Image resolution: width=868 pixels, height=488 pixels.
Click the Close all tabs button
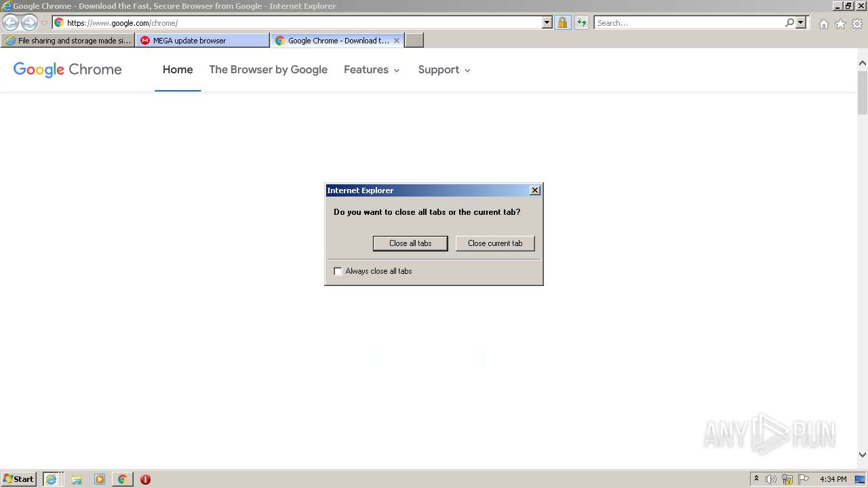click(x=410, y=243)
